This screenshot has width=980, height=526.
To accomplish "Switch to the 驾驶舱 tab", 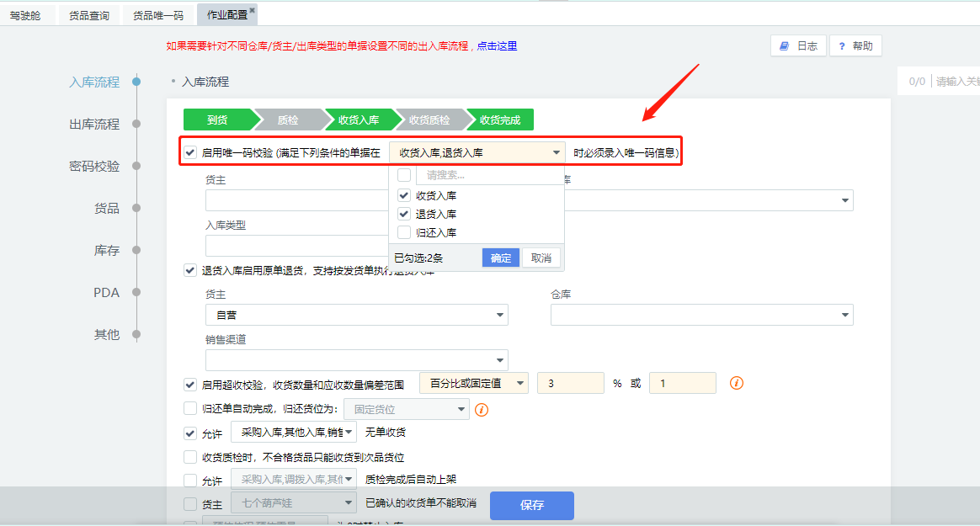I will point(25,15).
